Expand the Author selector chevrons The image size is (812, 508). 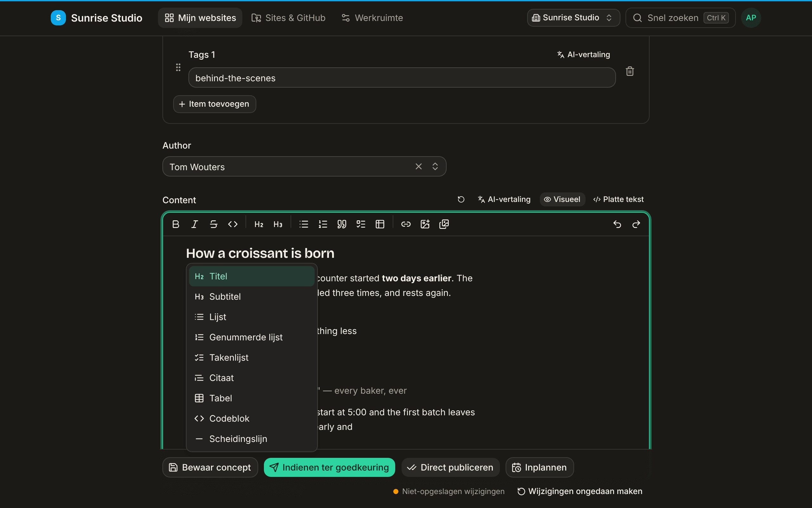coord(435,166)
